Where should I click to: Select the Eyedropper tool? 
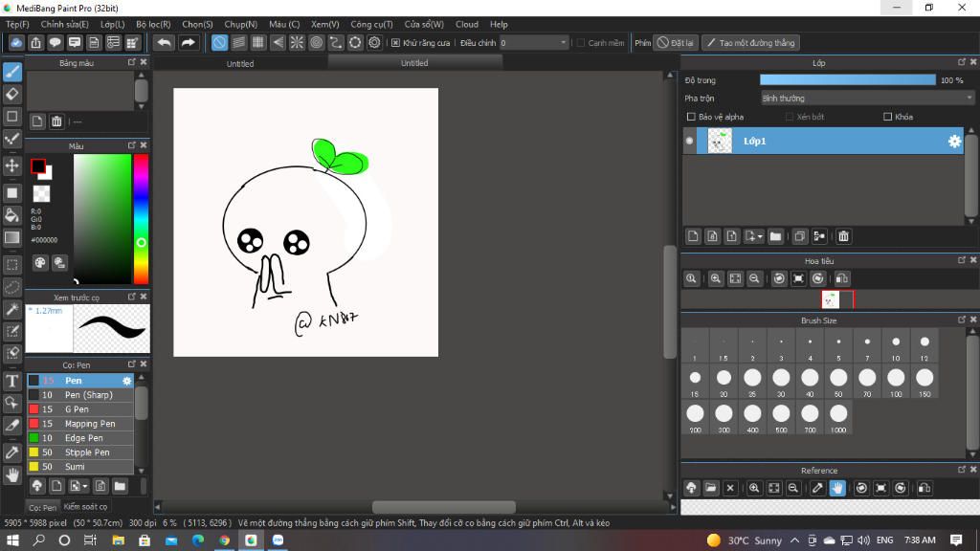click(x=11, y=452)
